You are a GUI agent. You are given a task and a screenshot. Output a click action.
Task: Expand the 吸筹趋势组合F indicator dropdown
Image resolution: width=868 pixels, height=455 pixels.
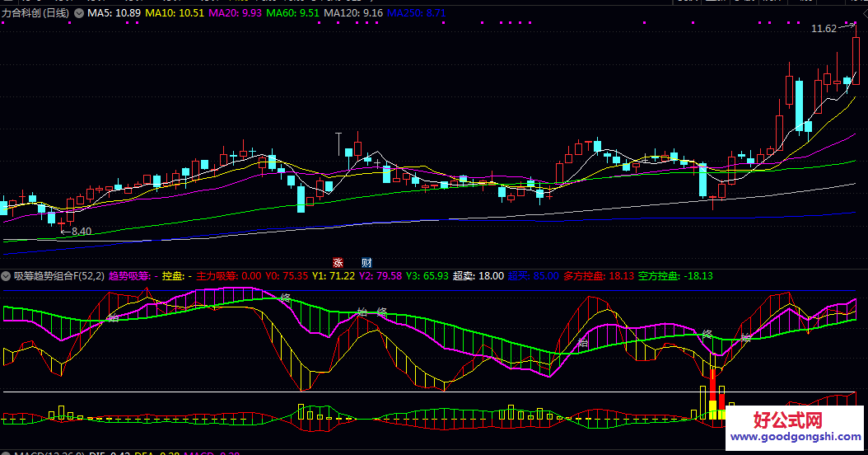click(7, 276)
